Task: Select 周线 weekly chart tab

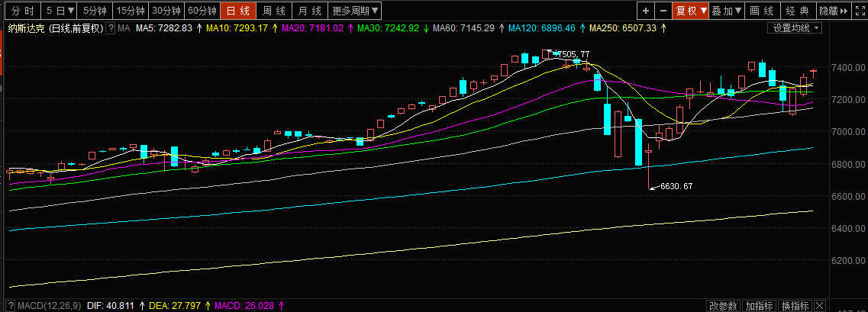Action: (273, 11)
